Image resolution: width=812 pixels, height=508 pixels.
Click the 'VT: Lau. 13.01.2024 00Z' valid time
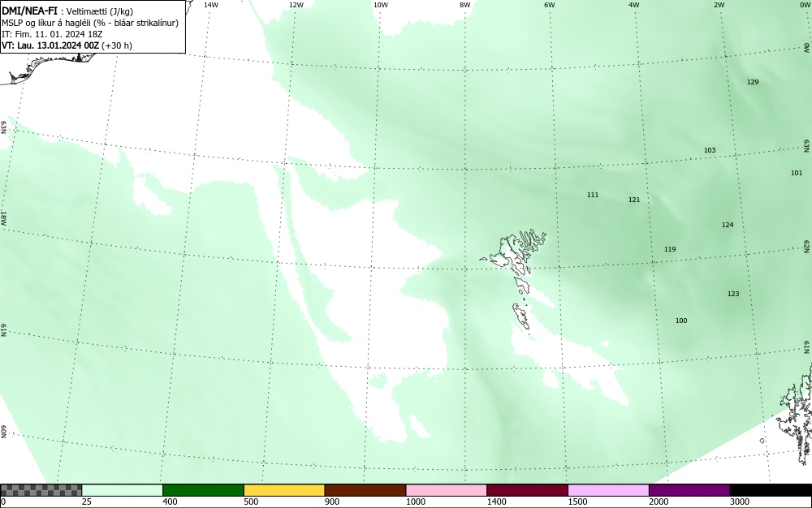click(50, 45)
